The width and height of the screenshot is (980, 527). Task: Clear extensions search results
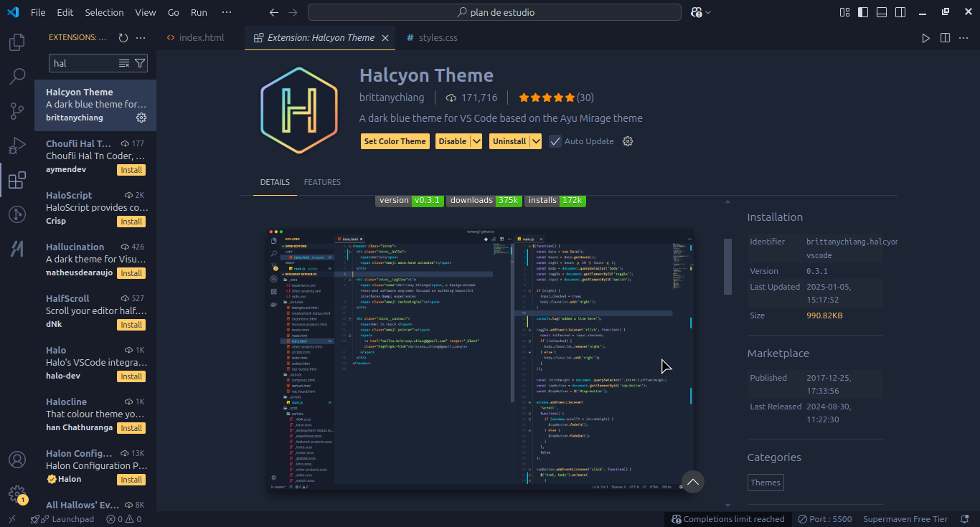[124, 63]
